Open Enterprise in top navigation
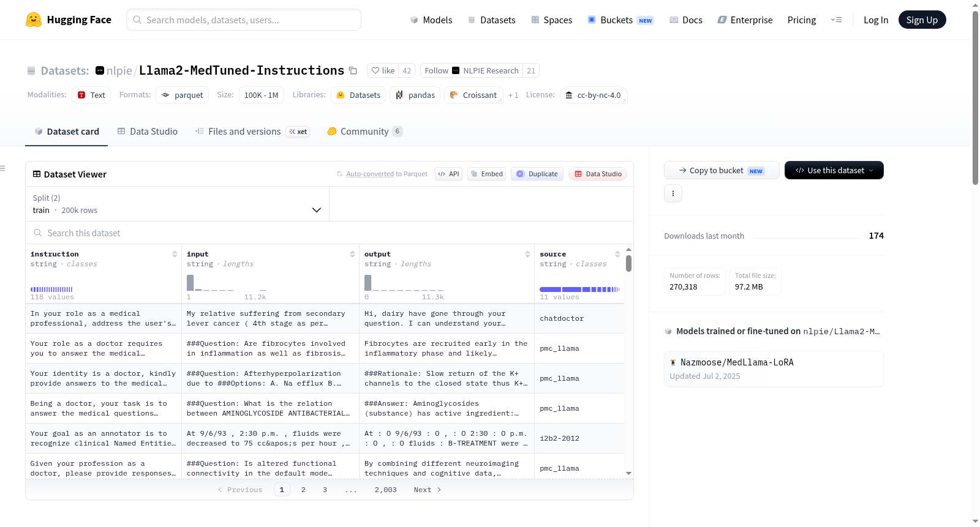The image size is (980, 527). pyautogui.click(x=745, y=20)
